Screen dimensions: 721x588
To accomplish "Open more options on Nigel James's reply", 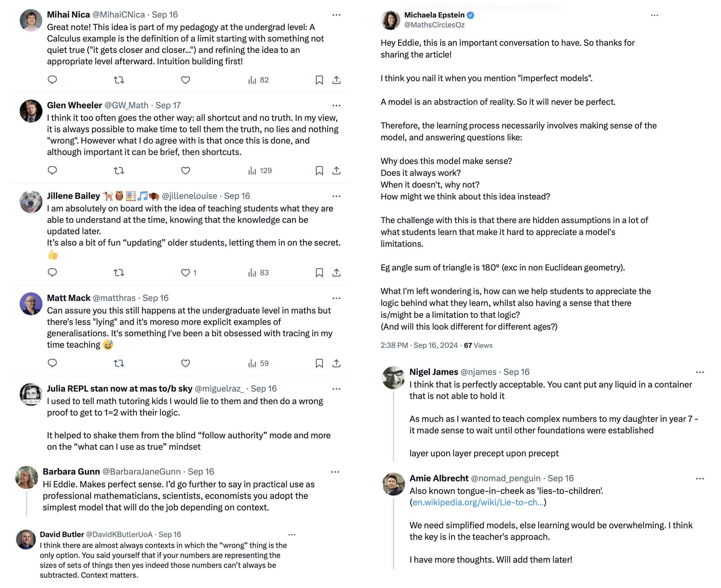I will coord(700,372).
